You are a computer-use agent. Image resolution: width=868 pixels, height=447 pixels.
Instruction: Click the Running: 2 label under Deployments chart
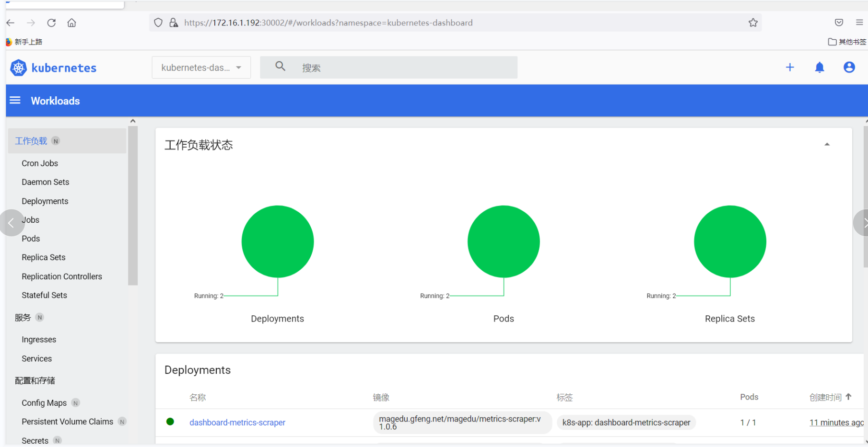click(209, 296)
